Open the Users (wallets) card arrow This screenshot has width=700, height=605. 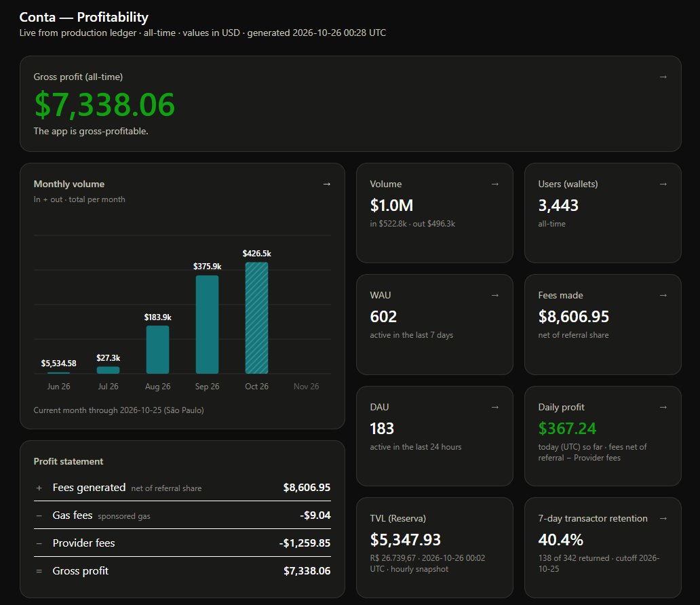663,184
